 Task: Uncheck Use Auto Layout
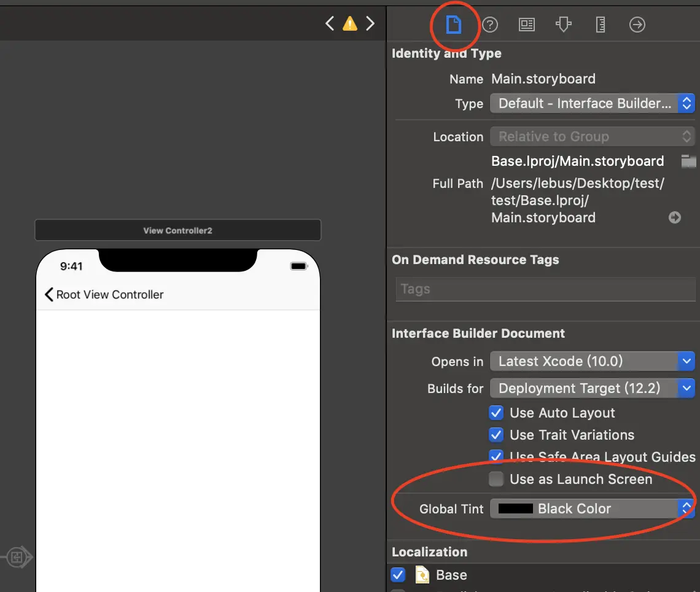click(496, 413)
